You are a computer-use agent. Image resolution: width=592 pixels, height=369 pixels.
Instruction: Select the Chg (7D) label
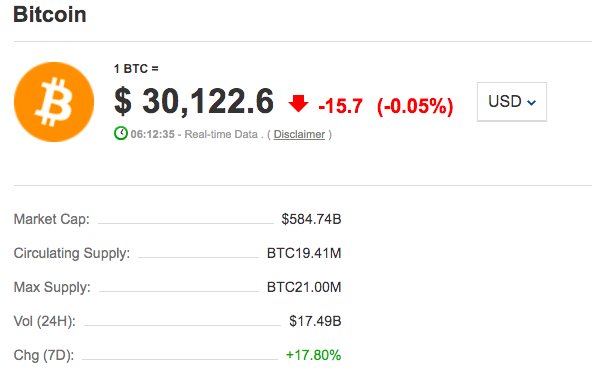[x=44, y=355]
